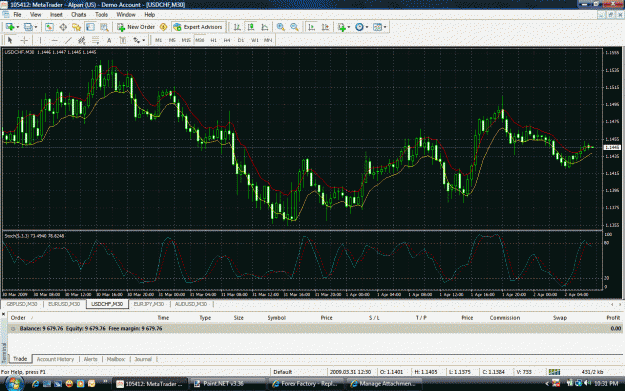This screenshot has height=391, width=625.
Task: Switch to the M1 timeframe
Action: pos(158,40)
